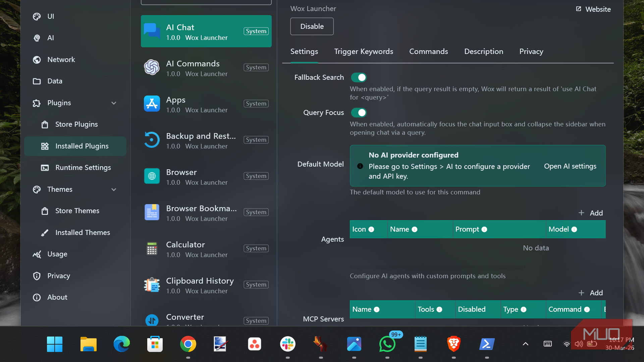The image size is (644, 362).
Task: Add a new agent with Add
Action: click(591, 213)
